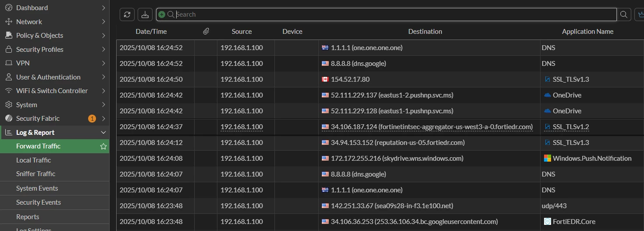
Task: Click the SSL_TLSv1.3 cell for 154.52.17.80
Action: coord(592,79)
